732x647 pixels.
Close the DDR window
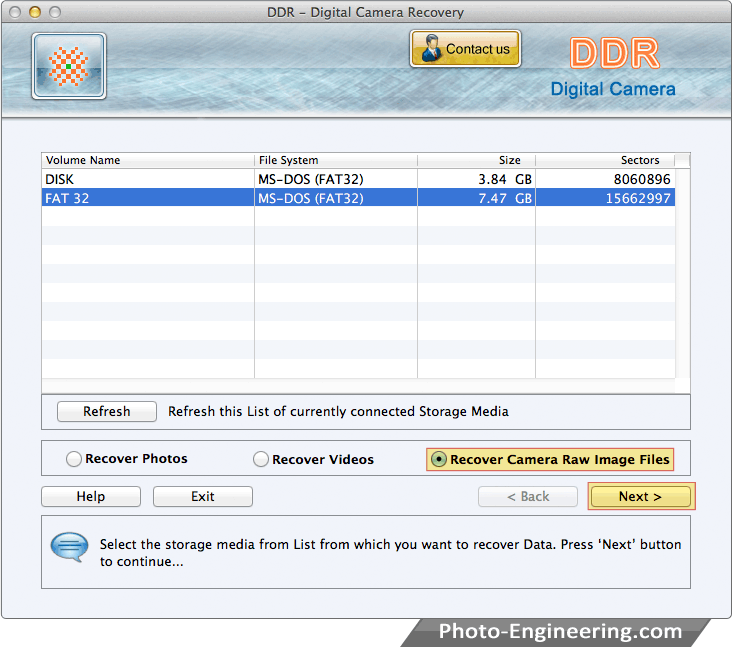15,12
